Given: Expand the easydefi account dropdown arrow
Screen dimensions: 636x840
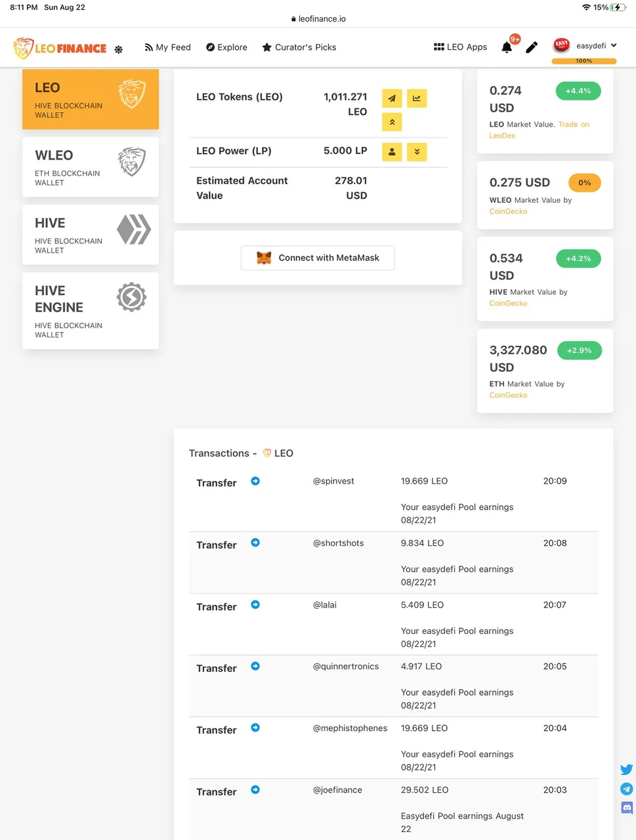Looking at the screenshot, I should click(x=614, y=45).
